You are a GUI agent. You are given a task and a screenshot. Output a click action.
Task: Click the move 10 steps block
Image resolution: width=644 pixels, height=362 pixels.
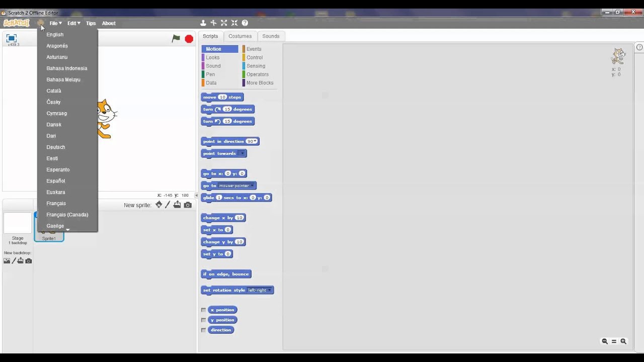point(222,97)
